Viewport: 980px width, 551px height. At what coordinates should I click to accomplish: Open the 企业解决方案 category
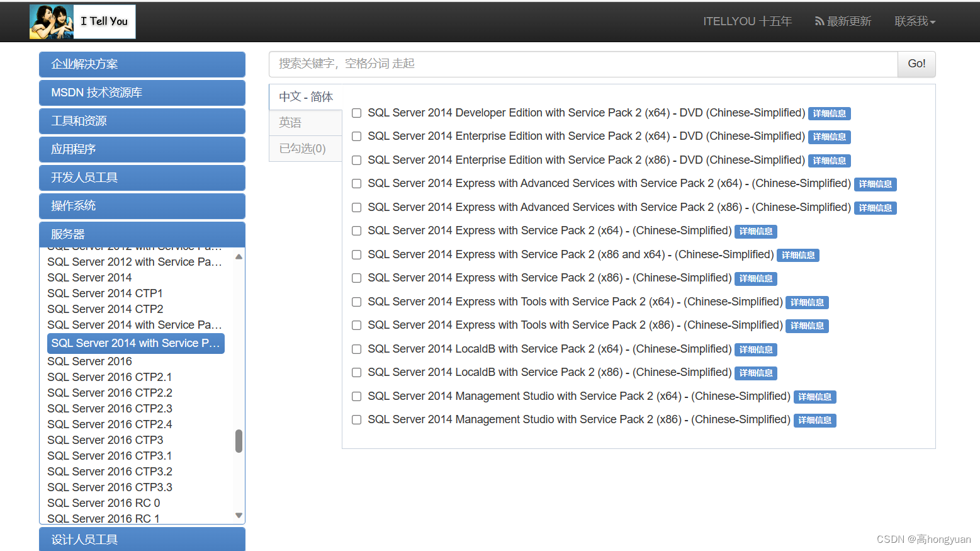[142, 64]
